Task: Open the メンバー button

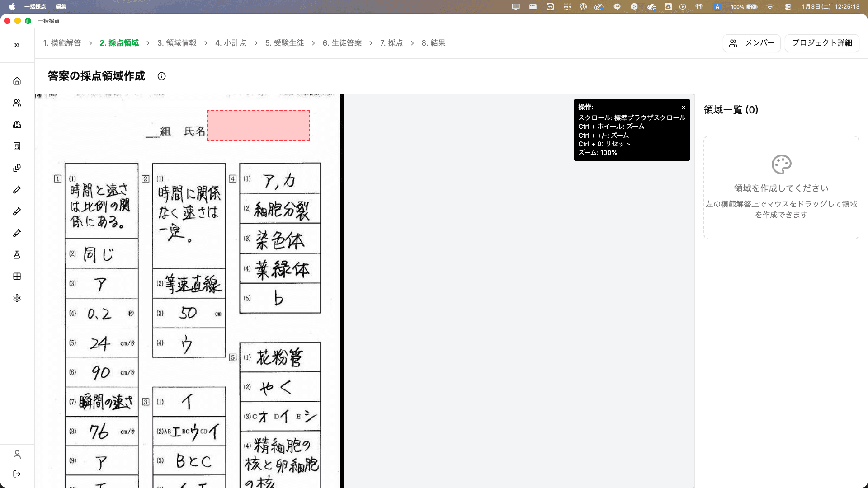Action: (751, 43)
